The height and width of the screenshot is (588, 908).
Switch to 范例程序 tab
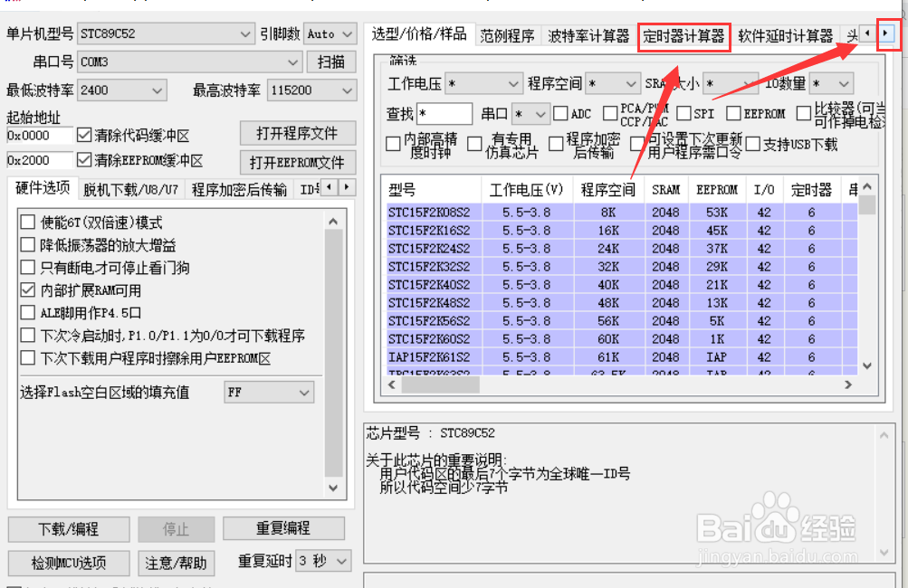pyautogui.click(x=507, y=36)
